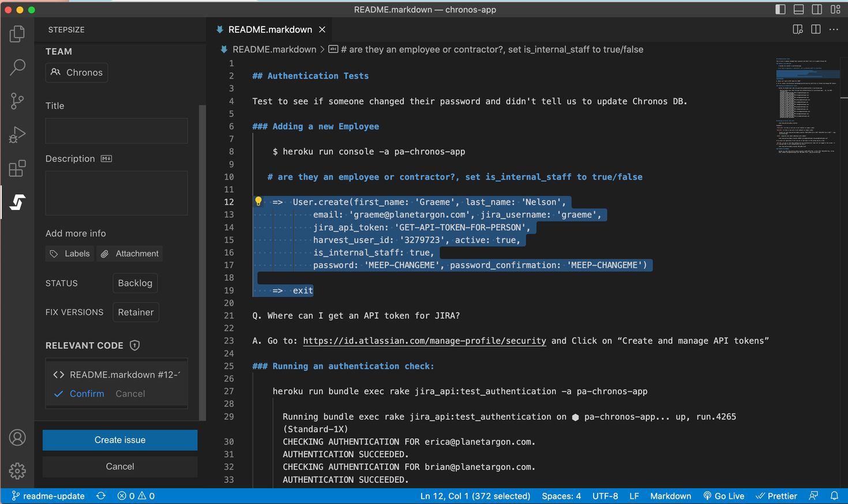848x504 pixels.
Task: Click the README.markdown #12 code reference
Action: 117,375
